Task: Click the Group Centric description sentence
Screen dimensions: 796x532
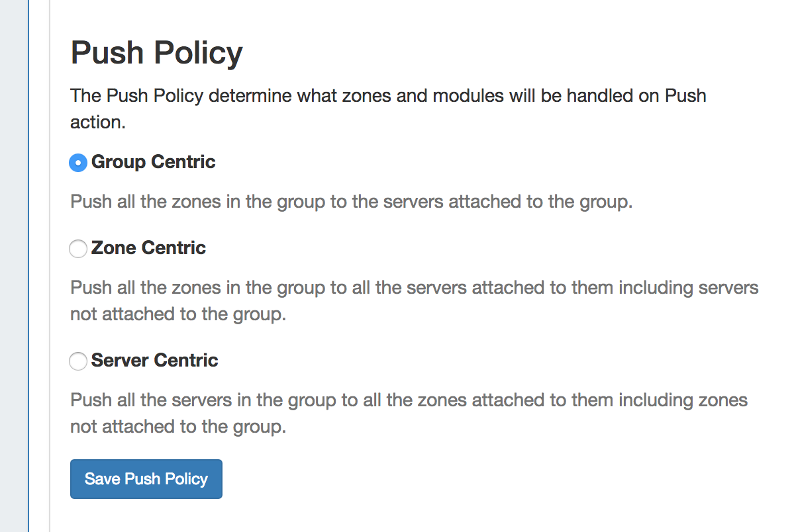Action: click(x=351, y=202)
